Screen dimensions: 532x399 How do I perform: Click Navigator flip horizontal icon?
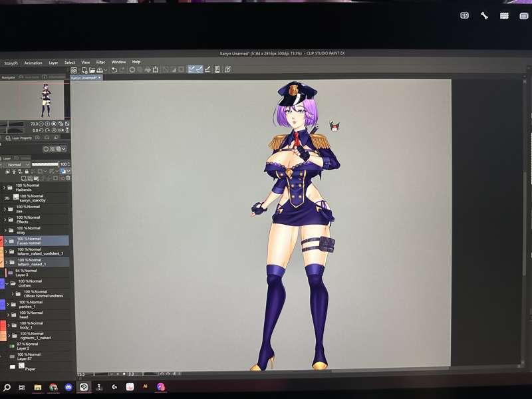(61, 130)
